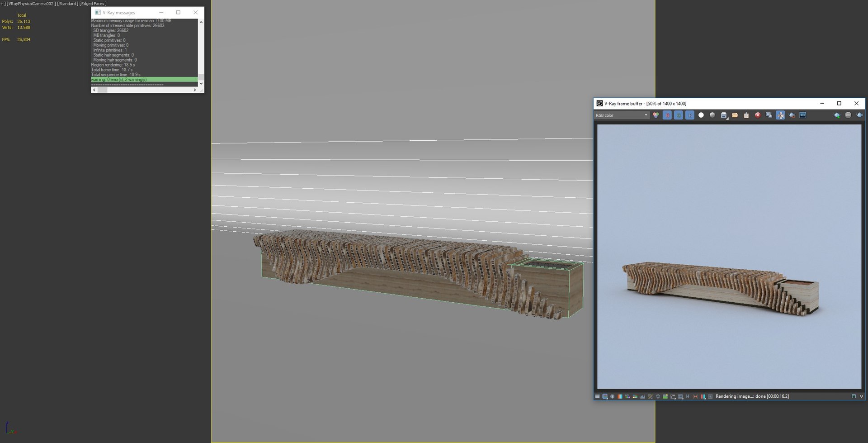Image resolution: width=868 pixels, height=443 pixels.
Task: Click the stop rendering button
Action: tap(849, 115)
